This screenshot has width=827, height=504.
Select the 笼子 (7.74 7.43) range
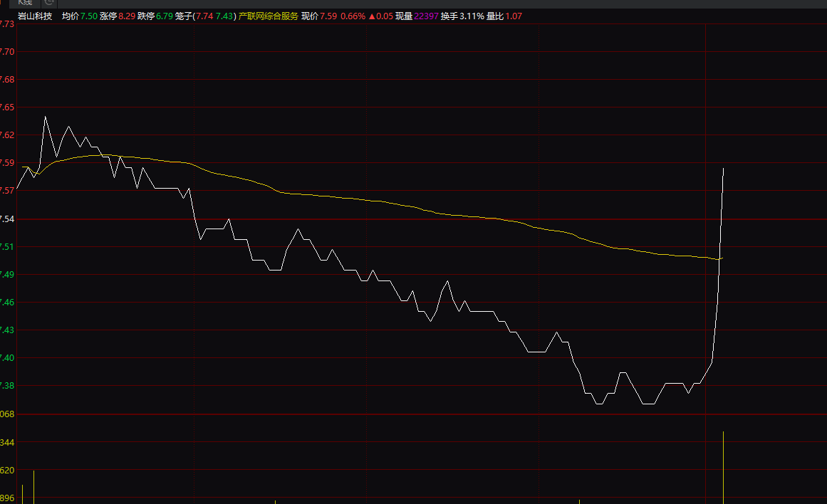[206, 16]
